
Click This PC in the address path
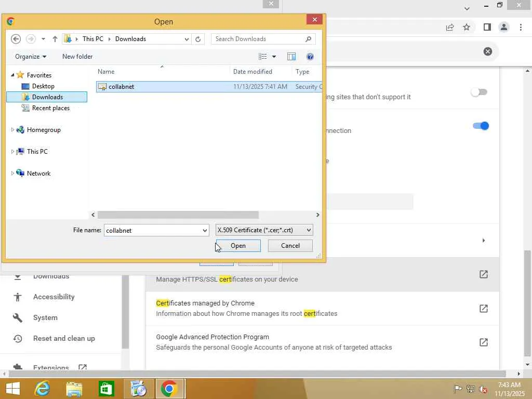tap(93, 39)
